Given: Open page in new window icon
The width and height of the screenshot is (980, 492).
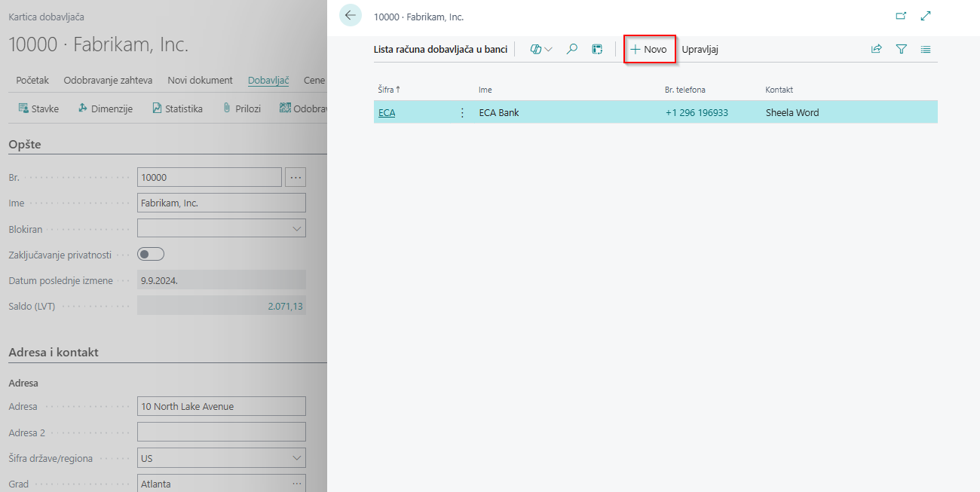Looking at the screenshot, I should (x=901, y=16).
